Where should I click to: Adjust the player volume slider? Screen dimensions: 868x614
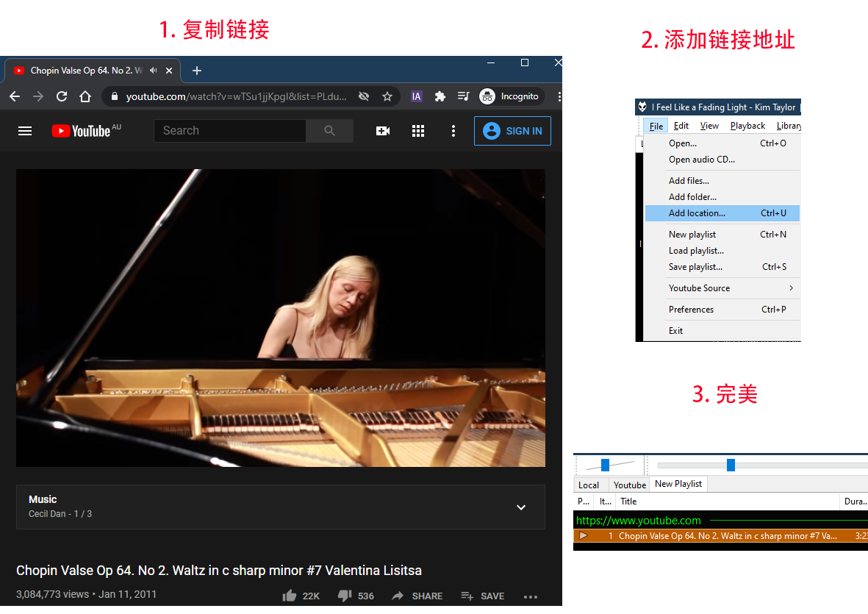pyautogui.click(x=605, y=465)
